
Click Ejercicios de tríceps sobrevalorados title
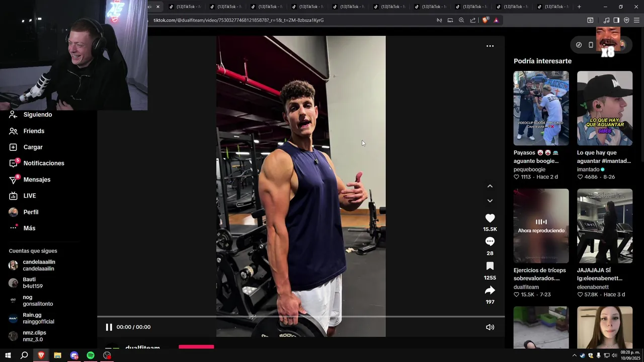(540, 274)
